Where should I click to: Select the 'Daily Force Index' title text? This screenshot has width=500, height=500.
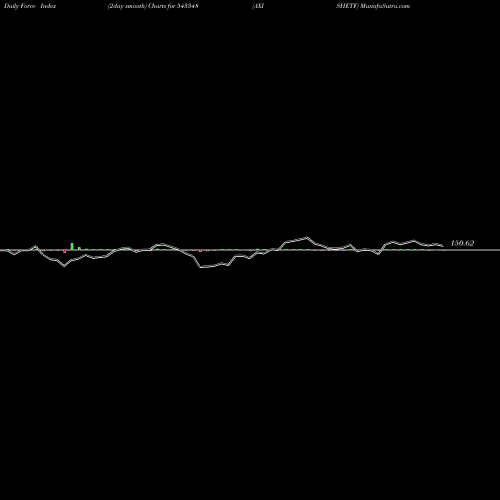pyautogui.click(x=30, y=6)
